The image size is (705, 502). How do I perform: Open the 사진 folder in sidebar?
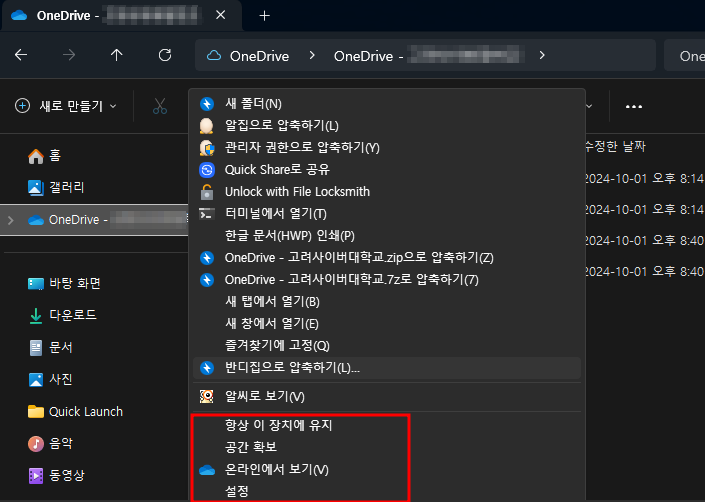pos(50,379)
